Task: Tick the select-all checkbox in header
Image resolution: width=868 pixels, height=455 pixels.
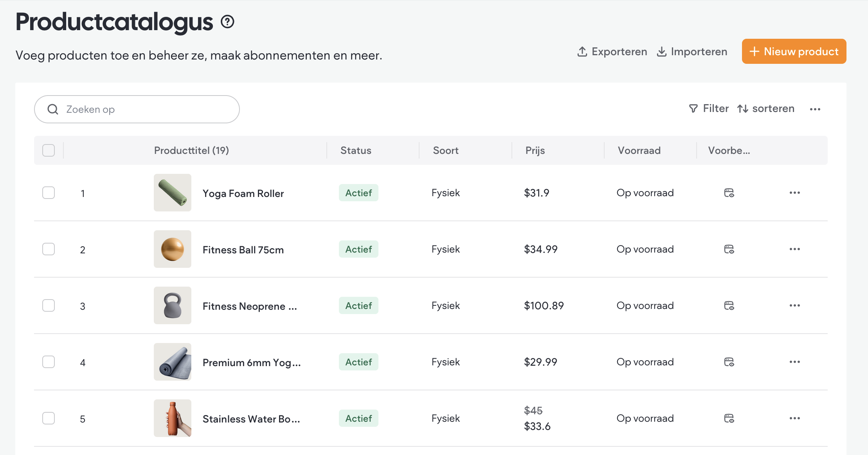Action: pos(49,150)
